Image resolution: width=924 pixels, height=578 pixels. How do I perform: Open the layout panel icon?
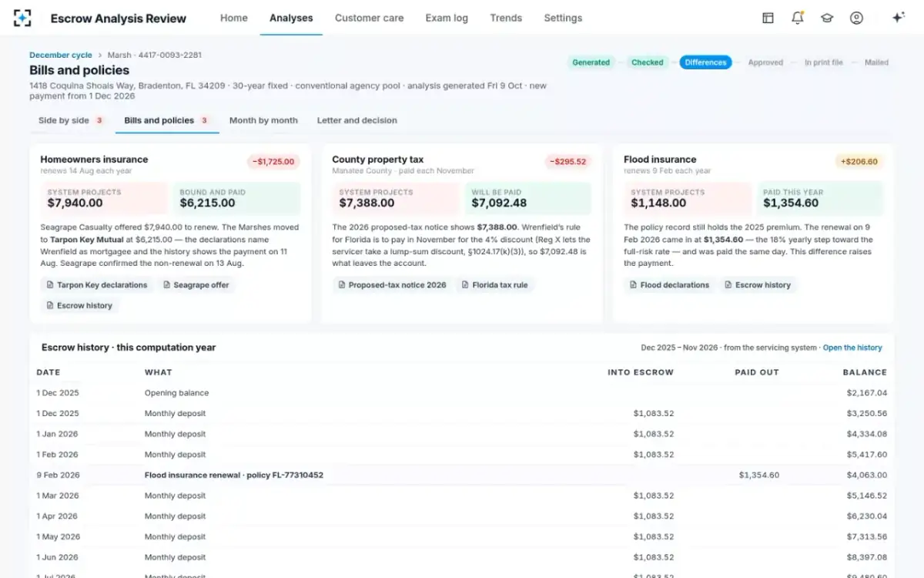768,18
